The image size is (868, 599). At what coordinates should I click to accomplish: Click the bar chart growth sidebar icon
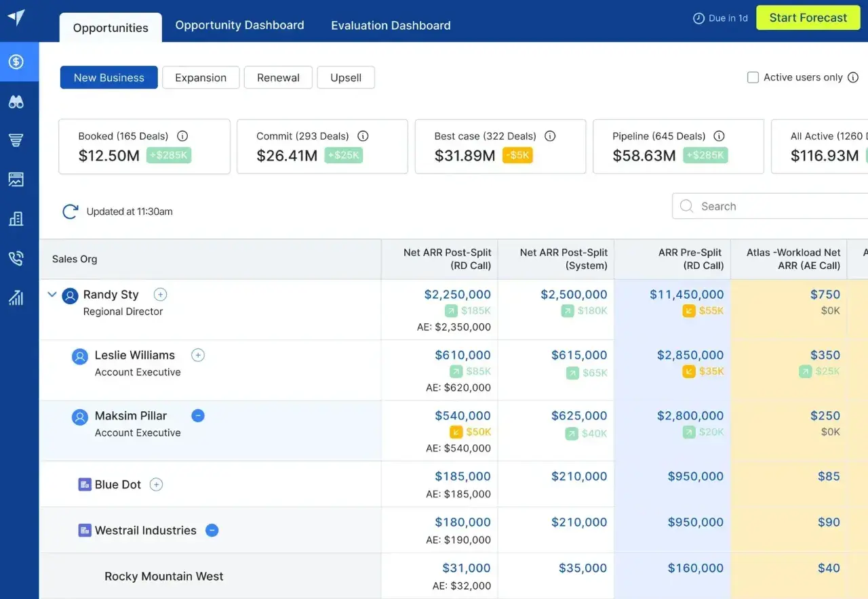(16, 297)
